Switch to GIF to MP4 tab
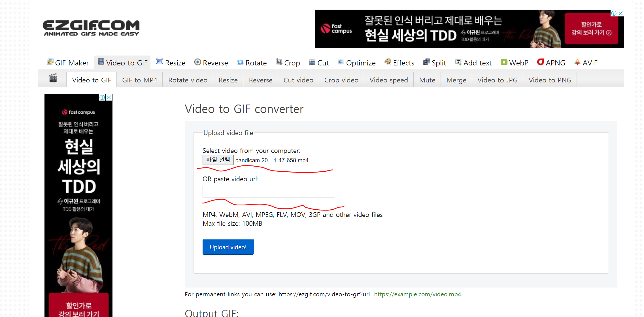644x317 pixels. tap(139, 80)
